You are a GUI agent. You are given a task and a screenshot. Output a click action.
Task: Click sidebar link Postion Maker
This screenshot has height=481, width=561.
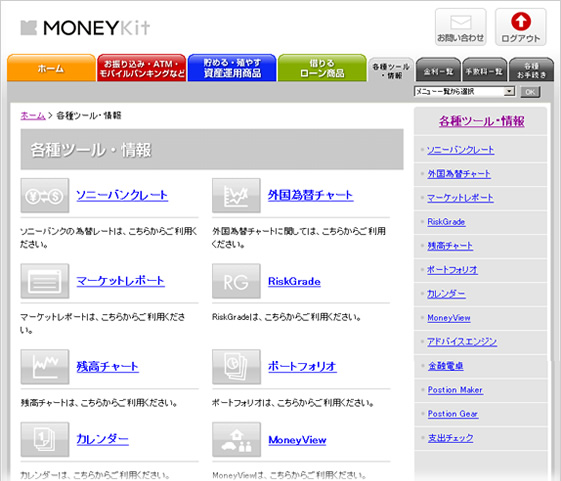point(455,390)
